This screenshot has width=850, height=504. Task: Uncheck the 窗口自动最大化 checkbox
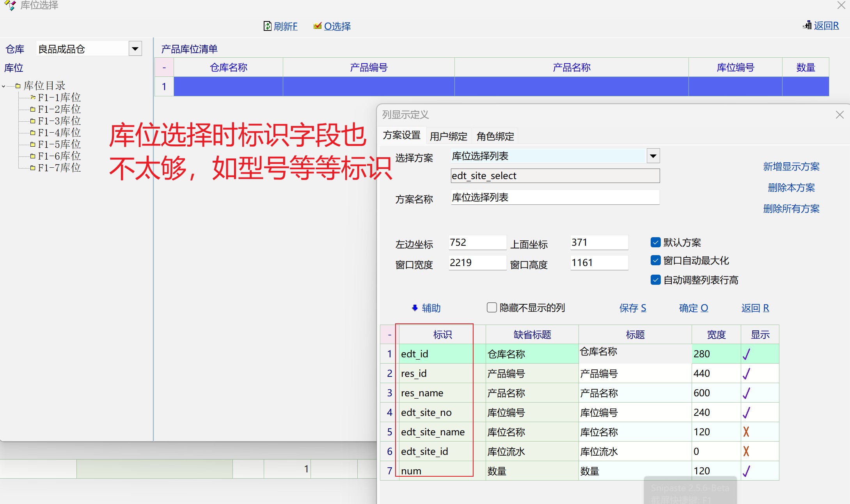pos(655,260)
